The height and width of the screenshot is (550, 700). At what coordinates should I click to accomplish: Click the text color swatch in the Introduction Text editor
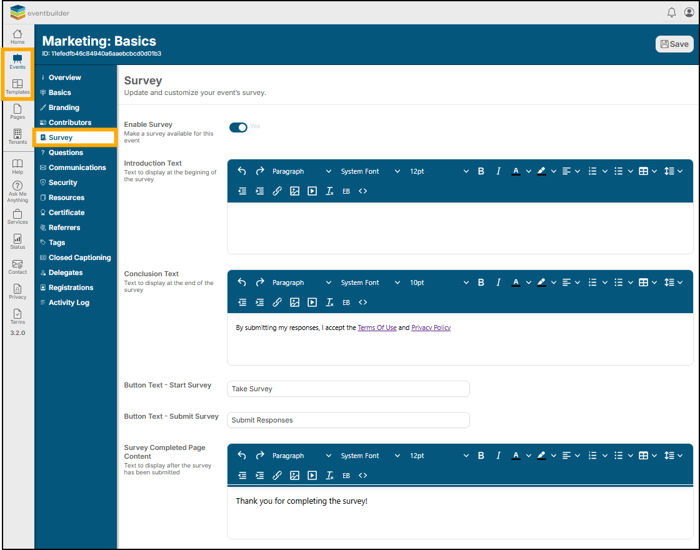(x=516, y=171)
